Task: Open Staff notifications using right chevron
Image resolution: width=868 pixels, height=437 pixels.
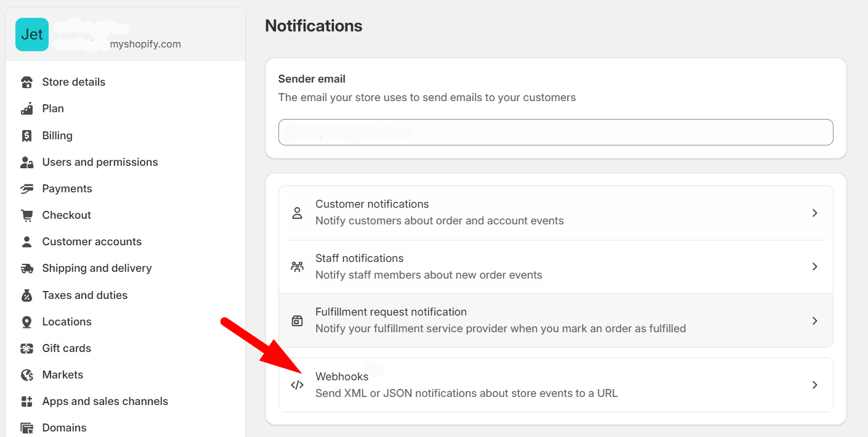Action: [x=814, y=267]
